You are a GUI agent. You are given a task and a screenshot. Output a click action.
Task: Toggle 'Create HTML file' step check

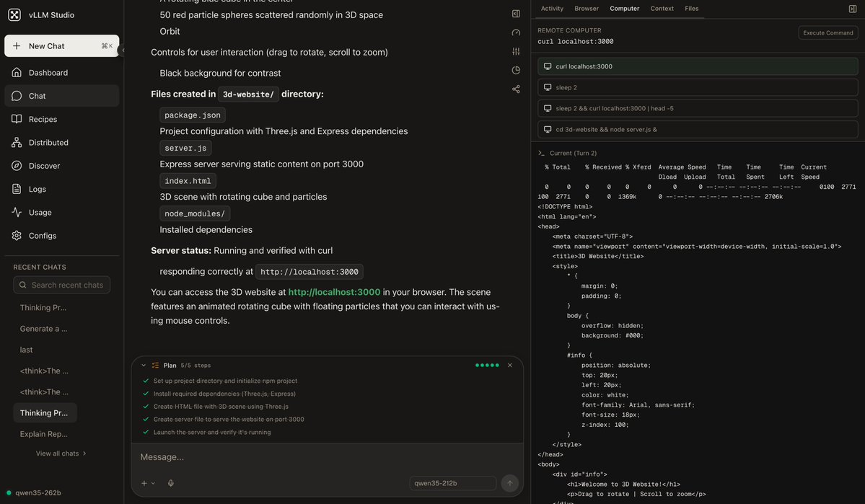pyautogui.click(x=146, y=407)
